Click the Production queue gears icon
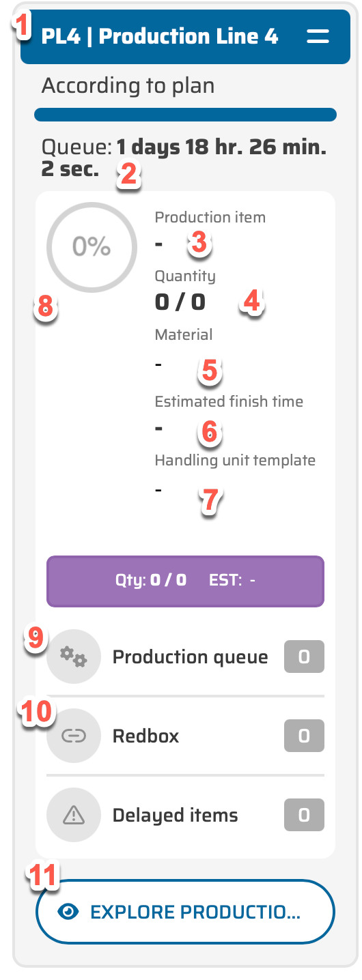 pyautogui.click(x=74, y=657)
